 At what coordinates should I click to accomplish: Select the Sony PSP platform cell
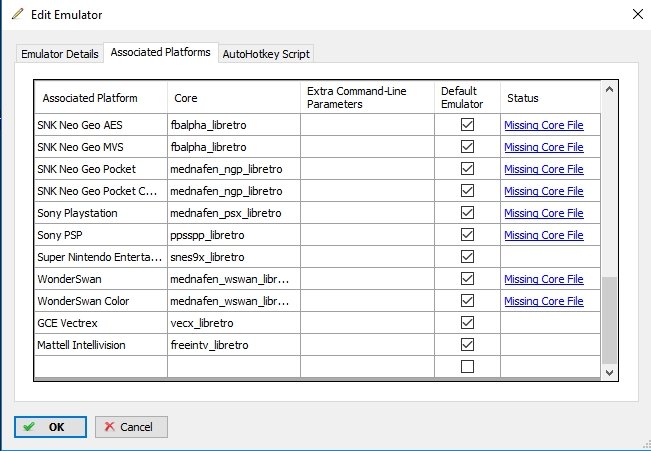[101, 235]
